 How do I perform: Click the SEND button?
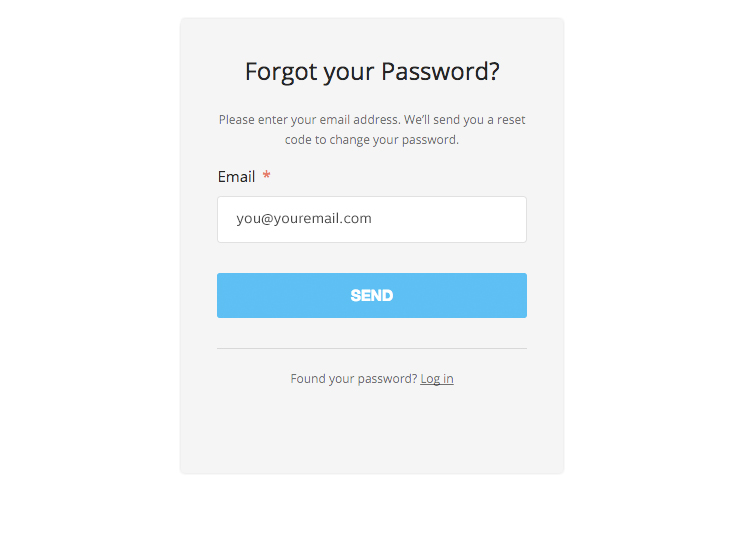(x=372, y=295)
